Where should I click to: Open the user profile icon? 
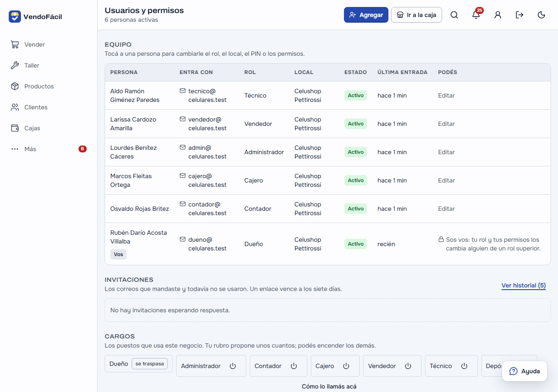point(498,15)
